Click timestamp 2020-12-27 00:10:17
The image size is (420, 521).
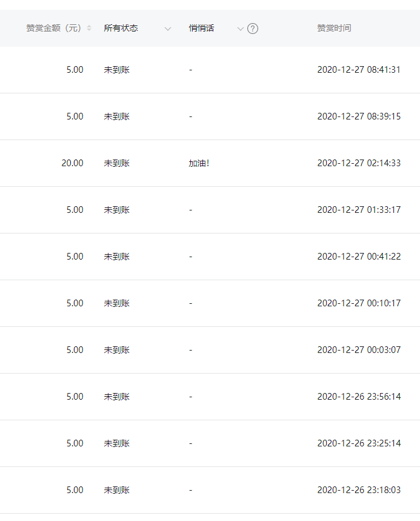359,303
